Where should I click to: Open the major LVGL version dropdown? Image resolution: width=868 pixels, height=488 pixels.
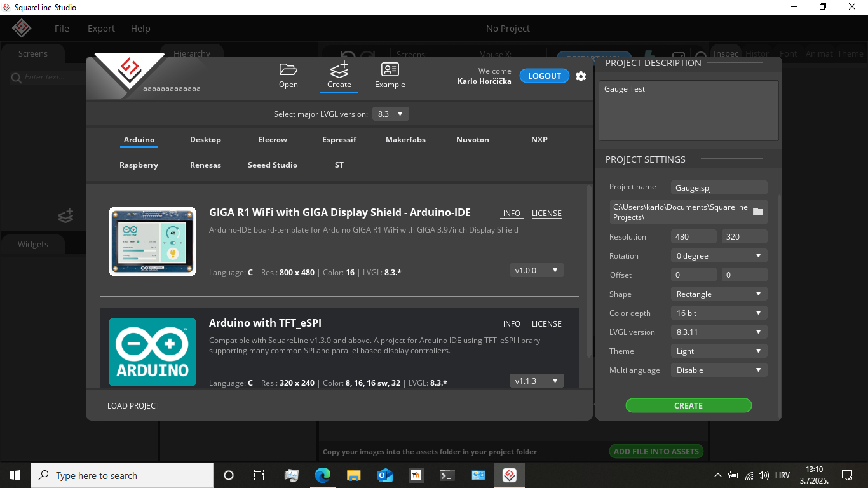[x=391, y=114]
